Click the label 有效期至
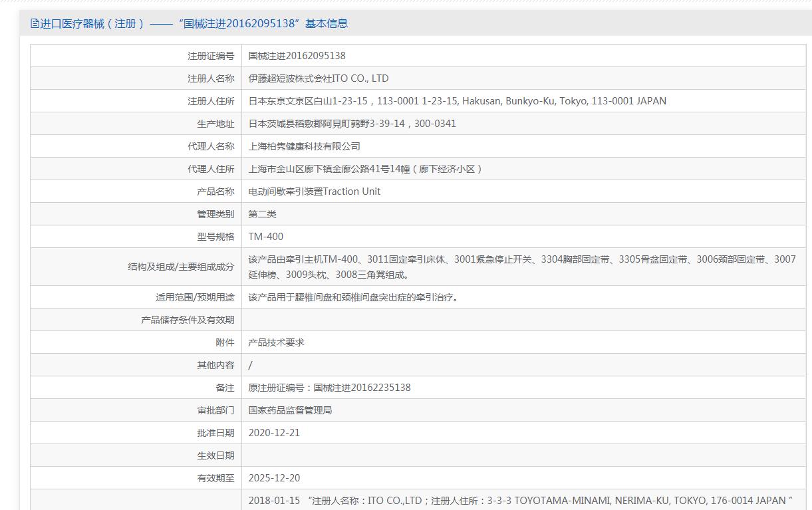 (216, 478)
